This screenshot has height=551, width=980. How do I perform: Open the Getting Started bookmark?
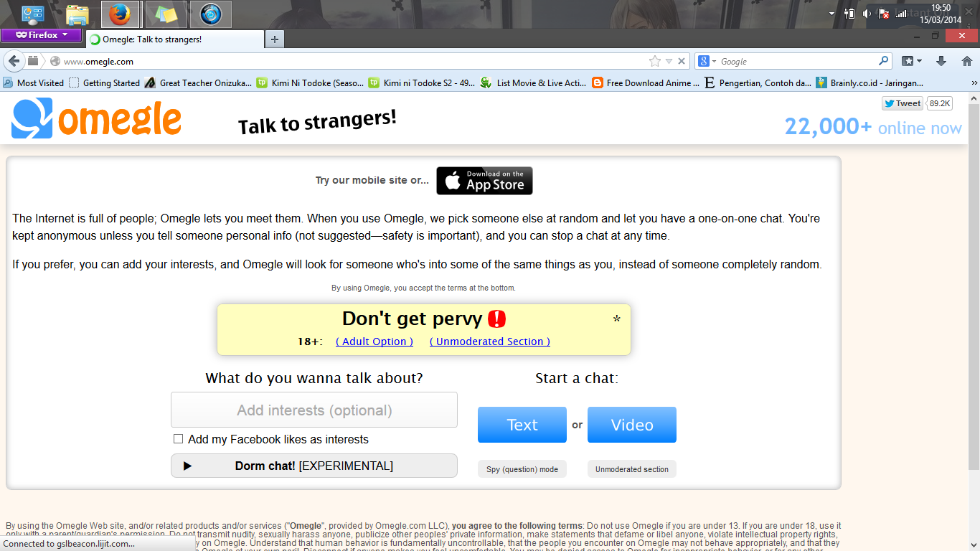click(x=104, y=83)
